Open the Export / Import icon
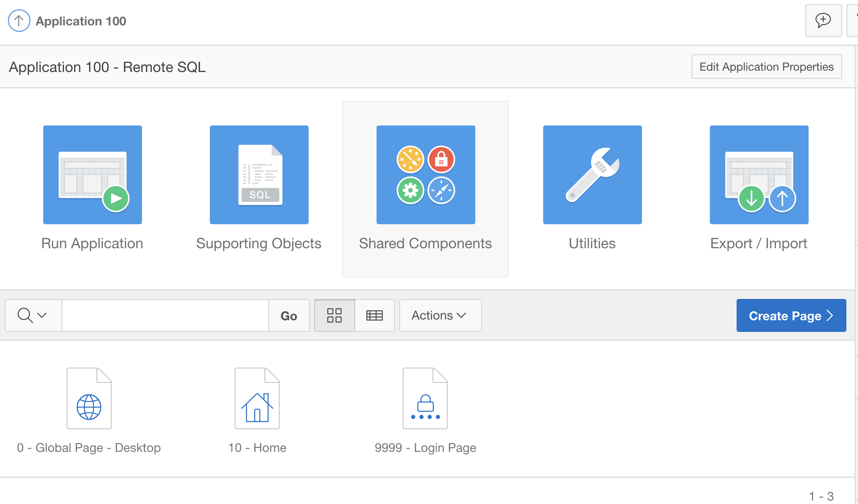This screenshot has height=504, width=858. click(759, 175)
